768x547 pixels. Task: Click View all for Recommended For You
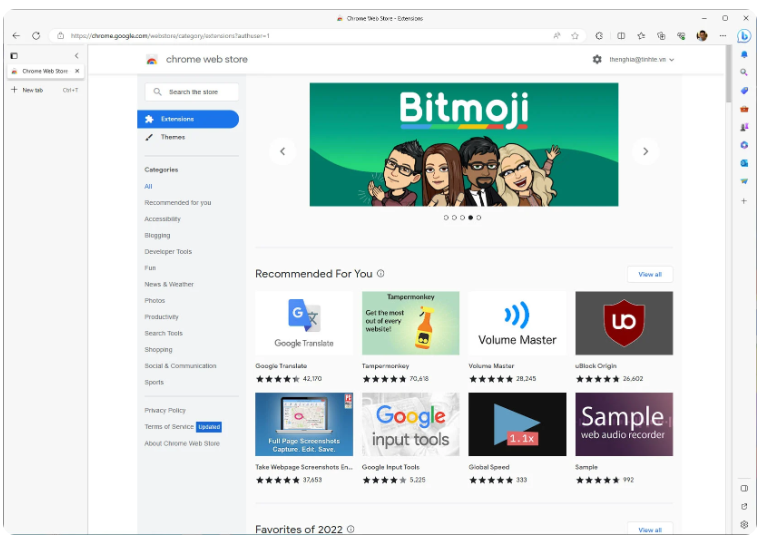pyautogui.click(x=649, y=274)
